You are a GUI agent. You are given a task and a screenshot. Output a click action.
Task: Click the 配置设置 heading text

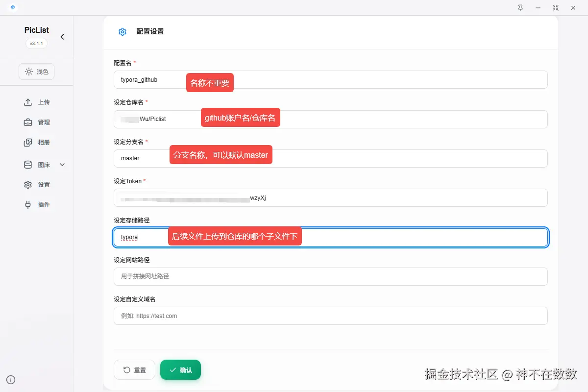coord(150,32)
